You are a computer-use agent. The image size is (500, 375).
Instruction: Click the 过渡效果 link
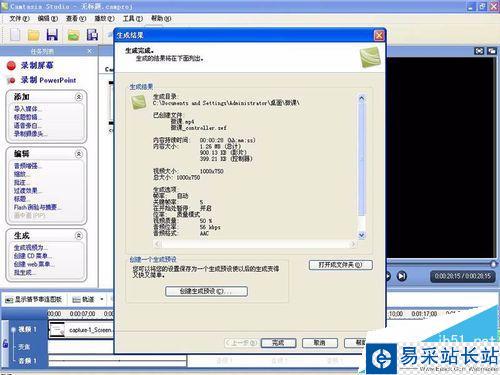28,191
